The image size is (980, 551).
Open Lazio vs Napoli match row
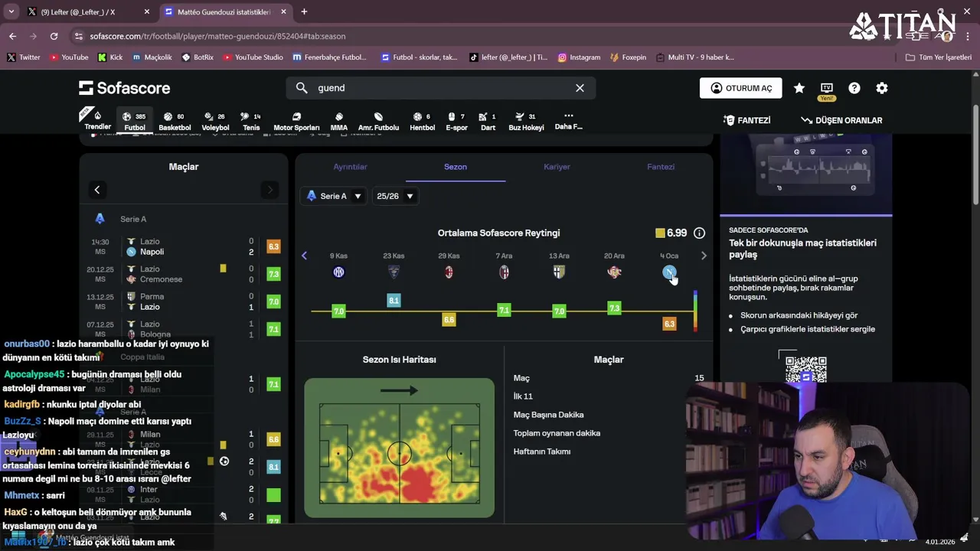click(184, 246)
